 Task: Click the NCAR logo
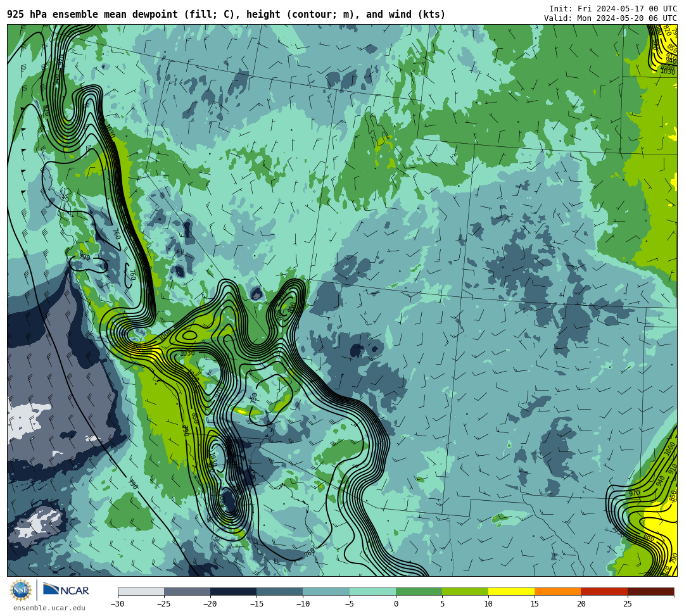pos(66,590)
